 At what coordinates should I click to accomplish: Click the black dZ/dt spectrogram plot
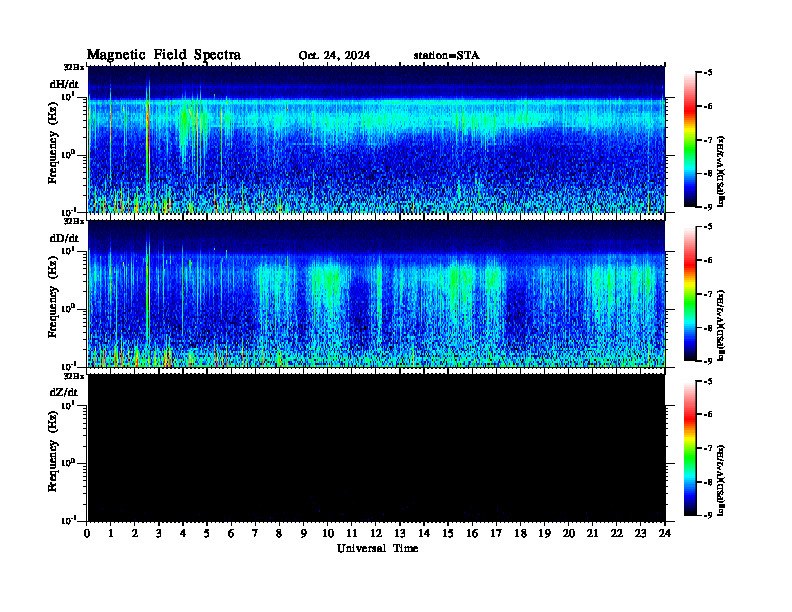click(x=376, y=447)
